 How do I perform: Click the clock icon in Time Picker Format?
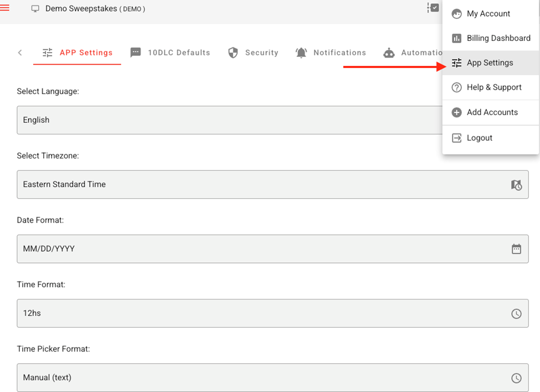(516, 378)
